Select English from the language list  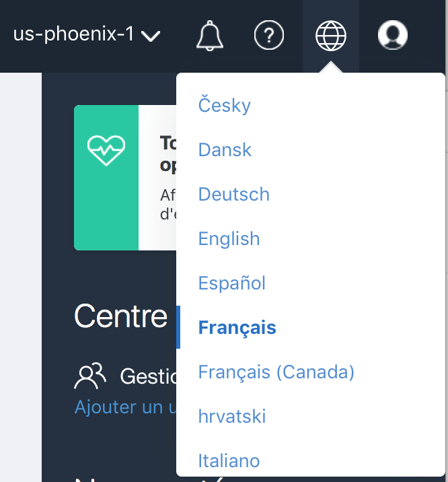pos(229,239)
